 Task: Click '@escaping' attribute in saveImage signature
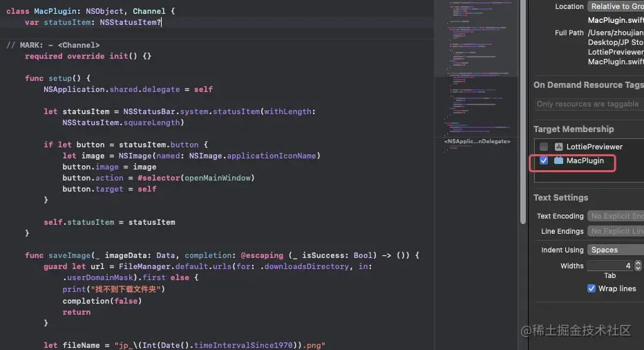(262, 255)
